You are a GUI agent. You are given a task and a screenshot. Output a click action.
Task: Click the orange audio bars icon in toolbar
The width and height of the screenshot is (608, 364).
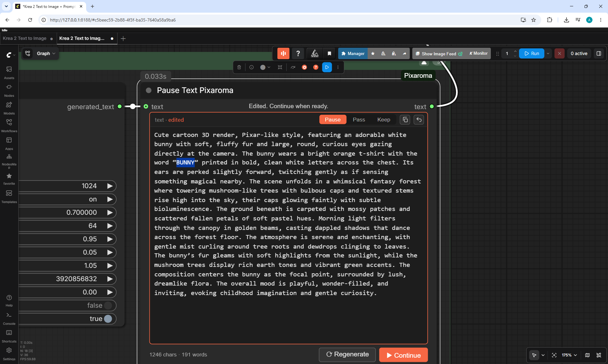[x=283, y=53]
